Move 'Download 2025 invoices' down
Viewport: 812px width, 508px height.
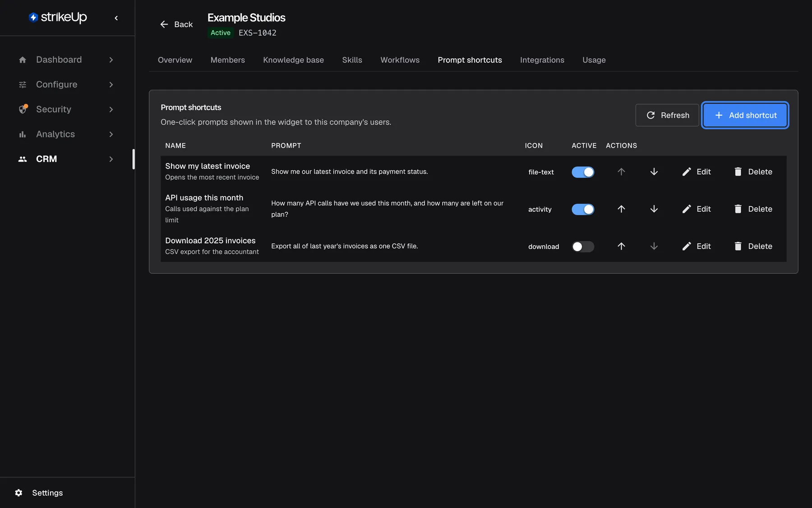(x=654, y=246)
